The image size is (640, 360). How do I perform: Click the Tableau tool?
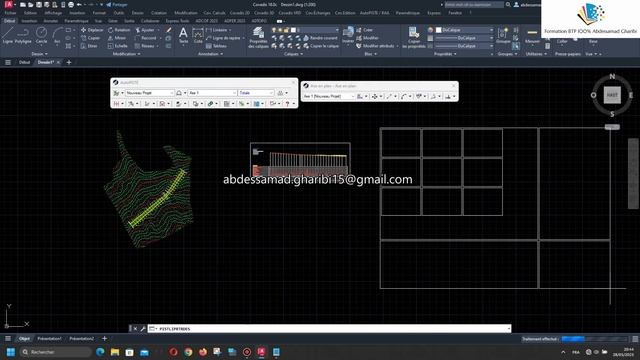tap(217, 46)
